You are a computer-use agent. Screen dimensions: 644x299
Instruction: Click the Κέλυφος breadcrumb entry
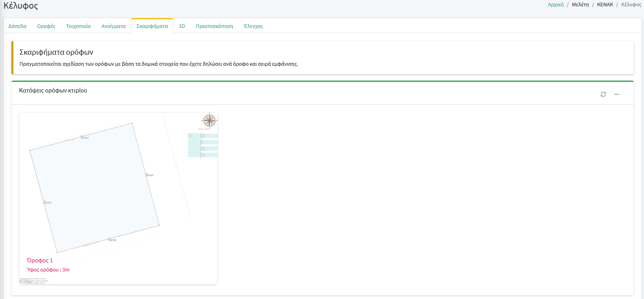[x=631, y=5]
